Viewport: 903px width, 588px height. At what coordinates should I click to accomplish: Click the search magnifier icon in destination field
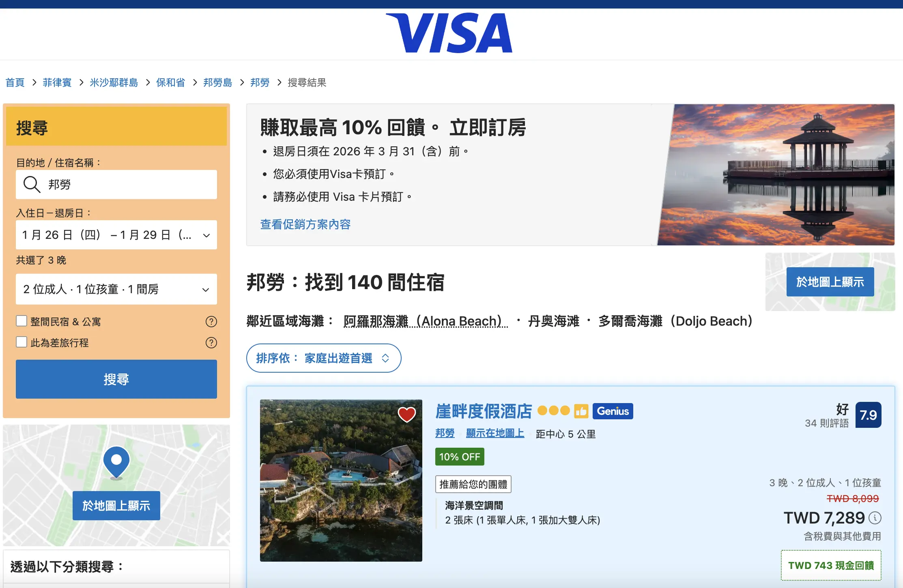coord(32,185)
